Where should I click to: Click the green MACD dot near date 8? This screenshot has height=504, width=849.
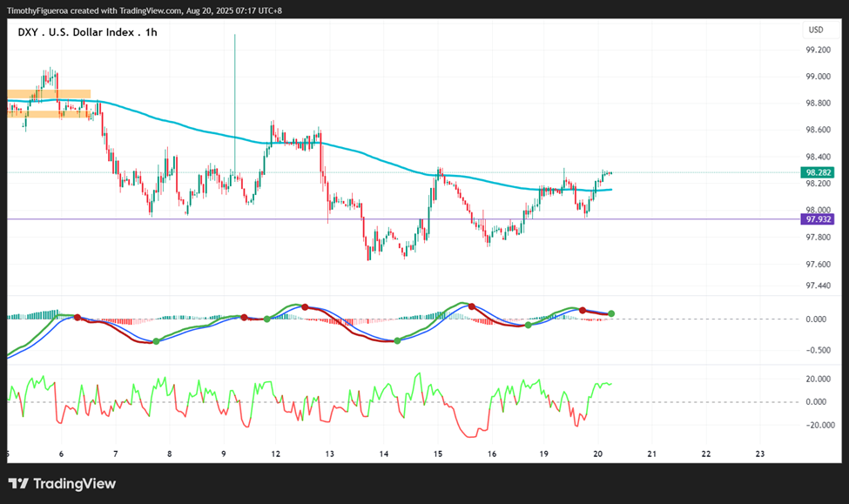(156, 341)
